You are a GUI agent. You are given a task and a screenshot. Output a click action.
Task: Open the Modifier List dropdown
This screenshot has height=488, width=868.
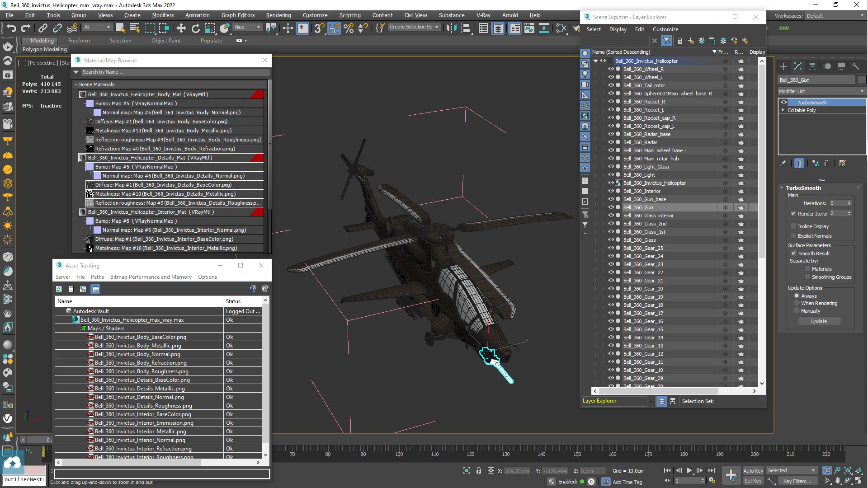[821, 91]
